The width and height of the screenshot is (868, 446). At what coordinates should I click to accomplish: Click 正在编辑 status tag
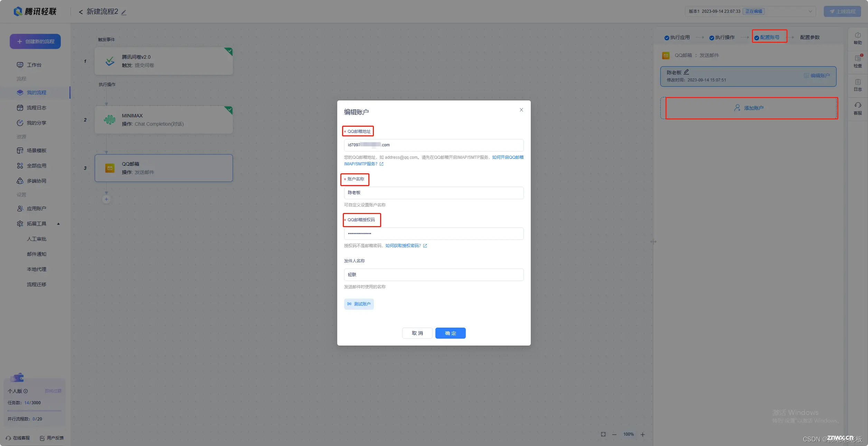pos(754,11)
